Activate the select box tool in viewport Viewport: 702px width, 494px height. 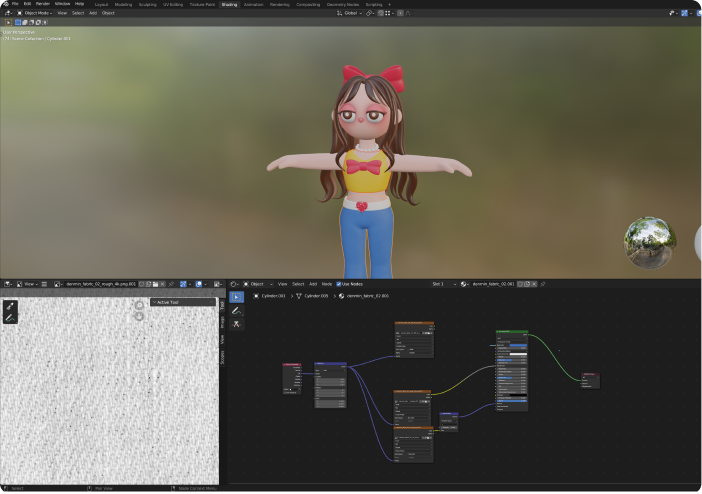(x=9, y=22)
